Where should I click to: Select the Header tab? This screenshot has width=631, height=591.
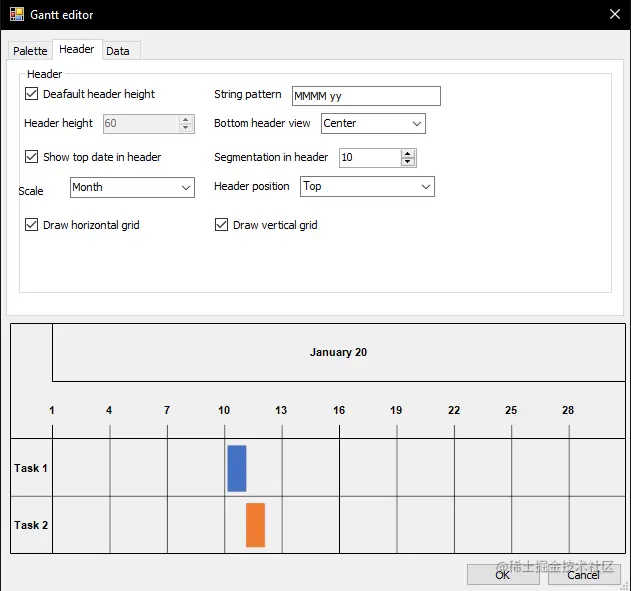click(77, 49)
